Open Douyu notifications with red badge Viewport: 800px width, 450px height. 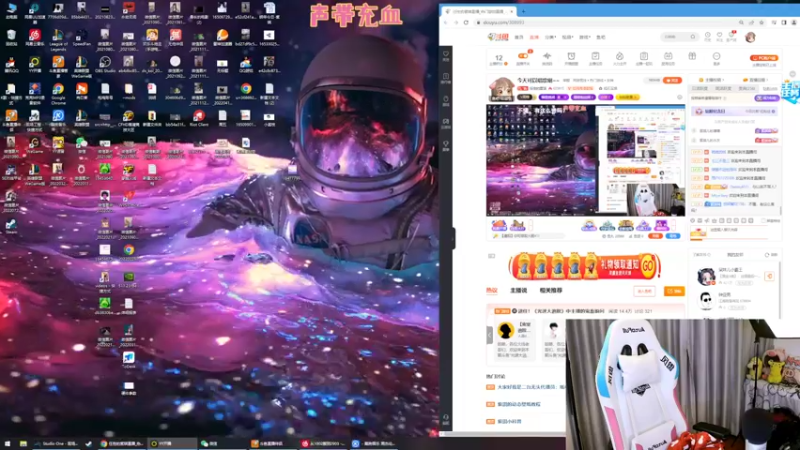(x=732, y=36)
